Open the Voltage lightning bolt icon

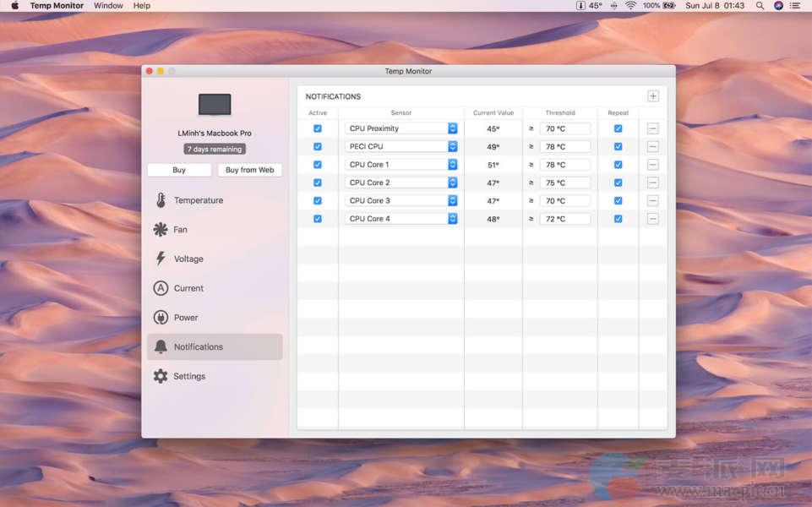pos(161,259)
